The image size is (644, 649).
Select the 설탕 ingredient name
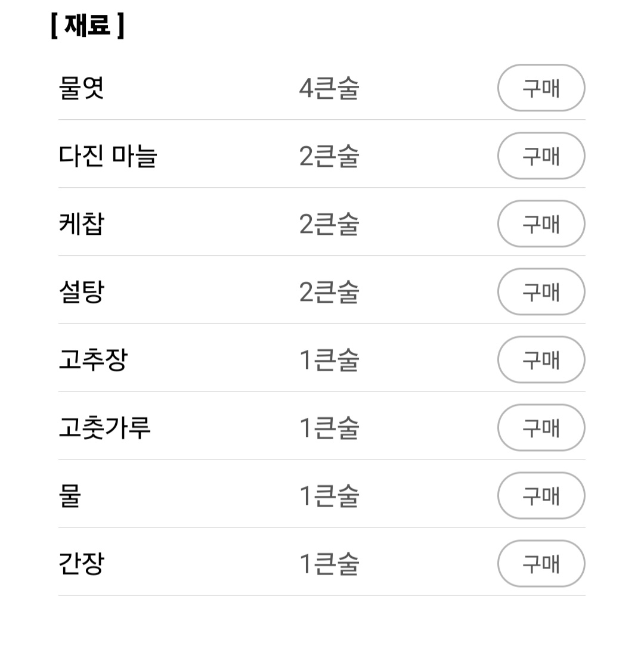[x=82, y=291]
